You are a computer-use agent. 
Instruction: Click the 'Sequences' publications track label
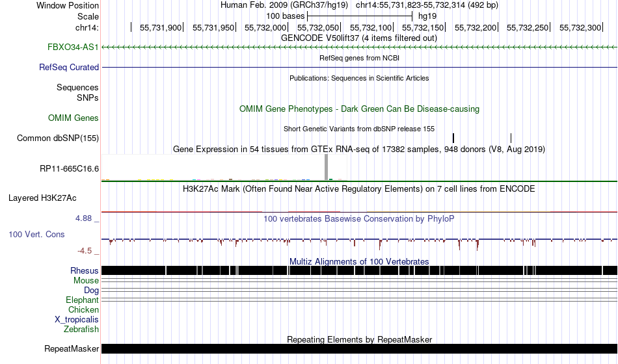point(77,88)
